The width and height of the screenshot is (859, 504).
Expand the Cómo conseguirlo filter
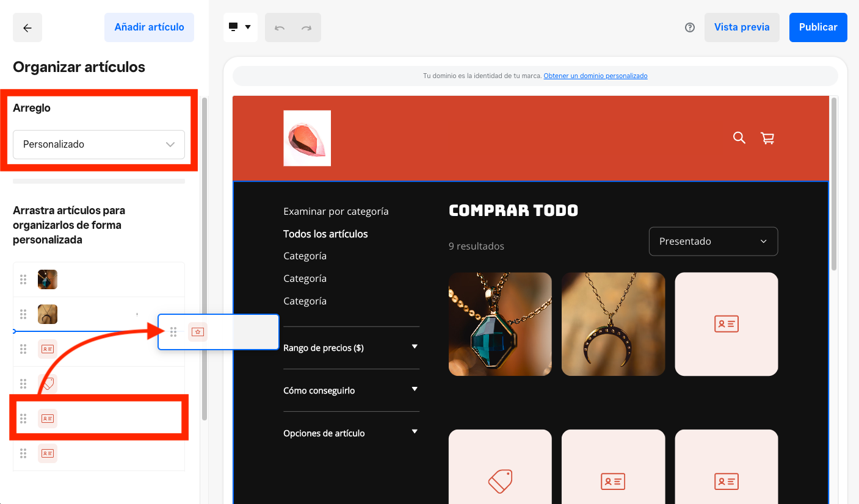point(351,391)
